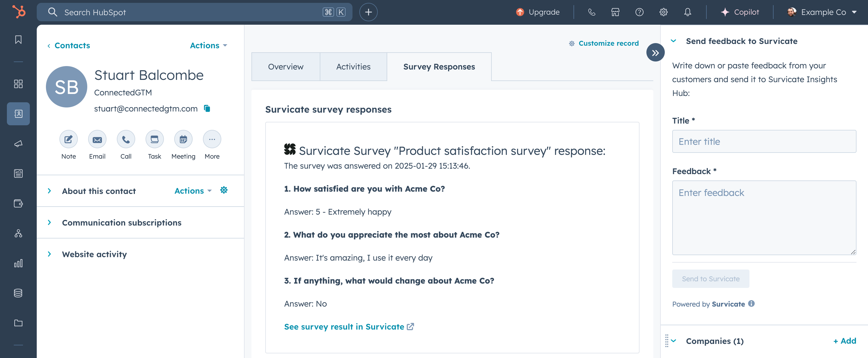Click the Note icon for Stuart Balcombe

click(68, 139)
